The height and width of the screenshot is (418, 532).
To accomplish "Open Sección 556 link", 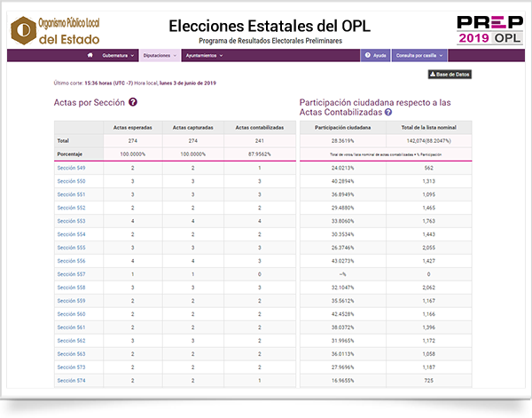I will 71,261.
